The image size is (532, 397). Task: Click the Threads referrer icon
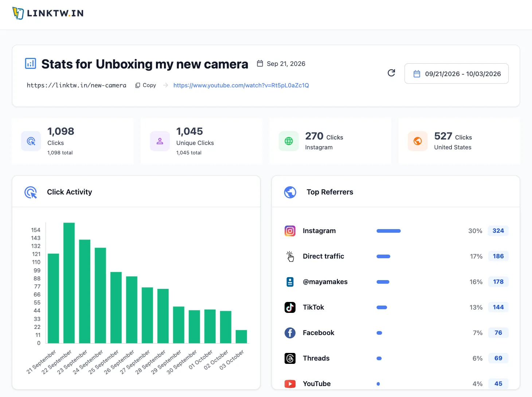(290, 358)
